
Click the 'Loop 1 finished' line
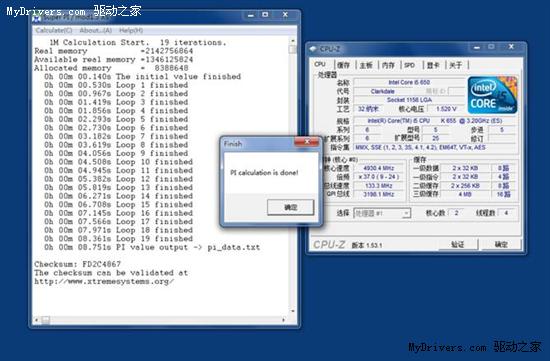pos(116,85)
